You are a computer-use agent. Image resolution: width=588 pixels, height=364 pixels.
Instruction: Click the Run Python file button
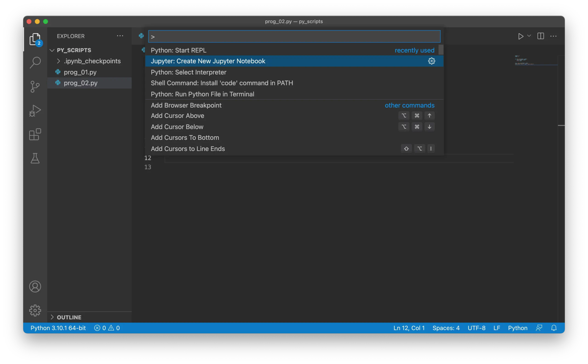tap(520, 36)
